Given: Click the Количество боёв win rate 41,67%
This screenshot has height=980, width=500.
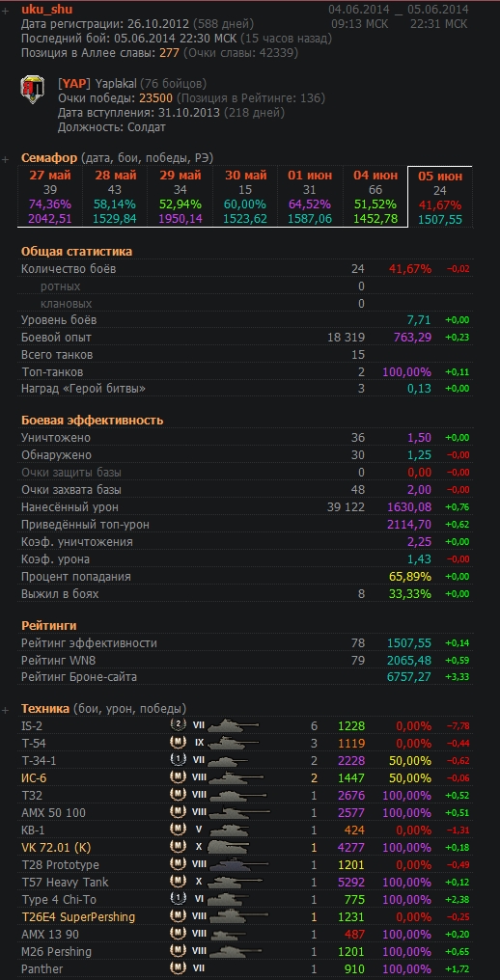Looking at the screenshot, I should click(x=410, y=269).
